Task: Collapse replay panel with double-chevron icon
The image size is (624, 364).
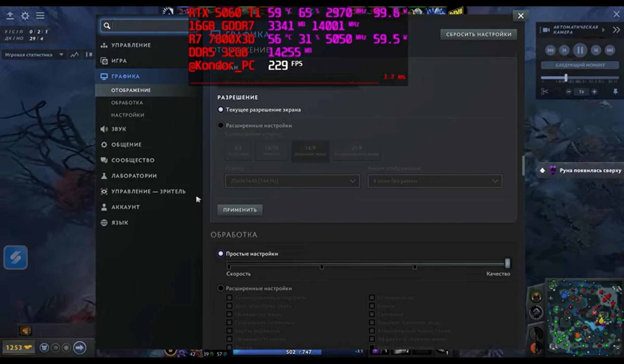Action: pyautogui.click(x=616, y=30)
